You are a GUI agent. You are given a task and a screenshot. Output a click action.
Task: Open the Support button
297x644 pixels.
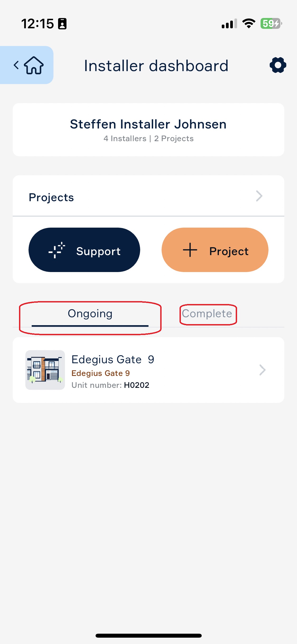tap(84, 250)
